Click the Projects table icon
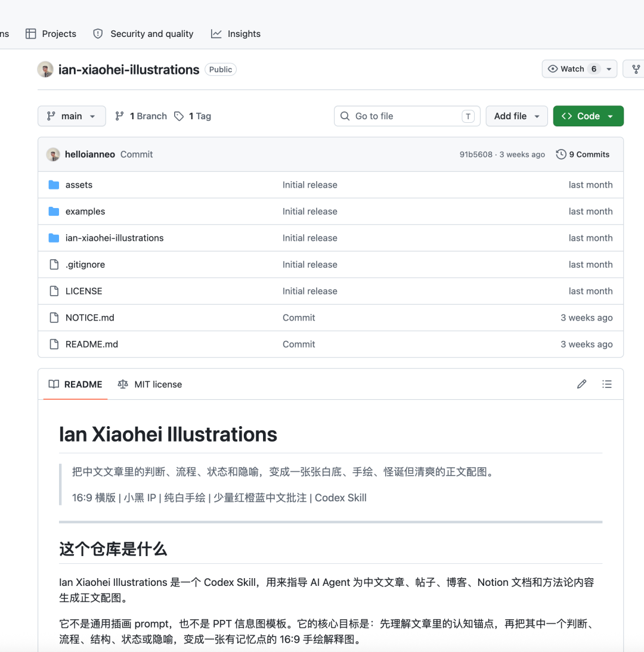Image resolution: width=644 pixels, height=652 pixels. tap(31, 34)
